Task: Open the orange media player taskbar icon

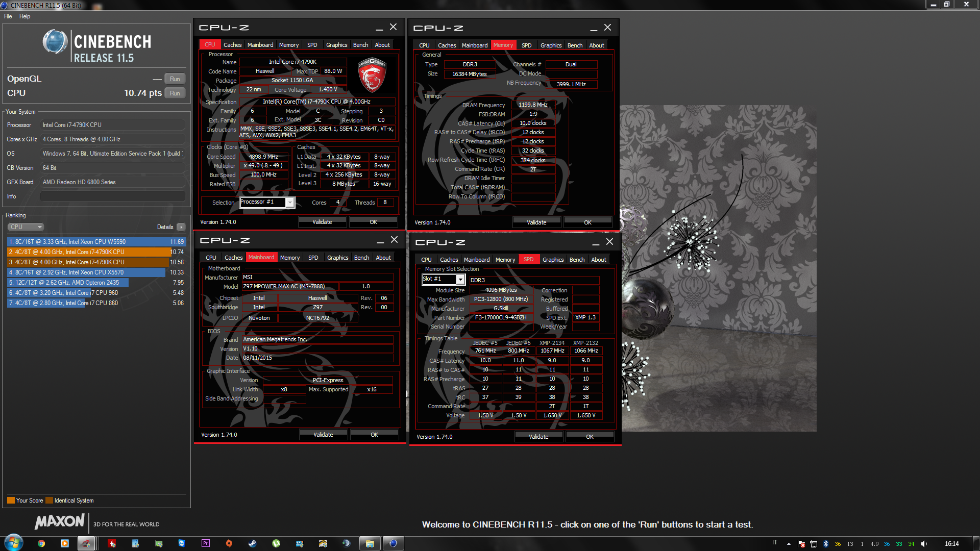Action: 64,543
